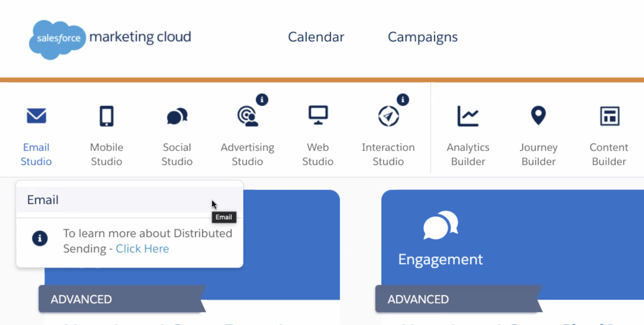Click the "Email Studio" label text
The width and height of the screenshot is (644, 325).
(x=36, y=154)
